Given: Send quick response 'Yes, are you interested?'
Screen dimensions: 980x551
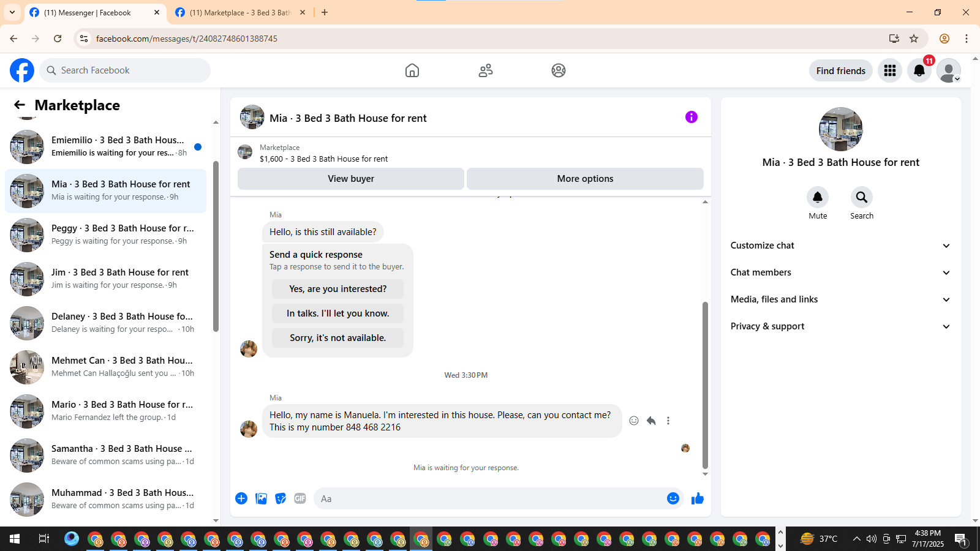Looking at the screenshot, I should (x=338, y=289).
